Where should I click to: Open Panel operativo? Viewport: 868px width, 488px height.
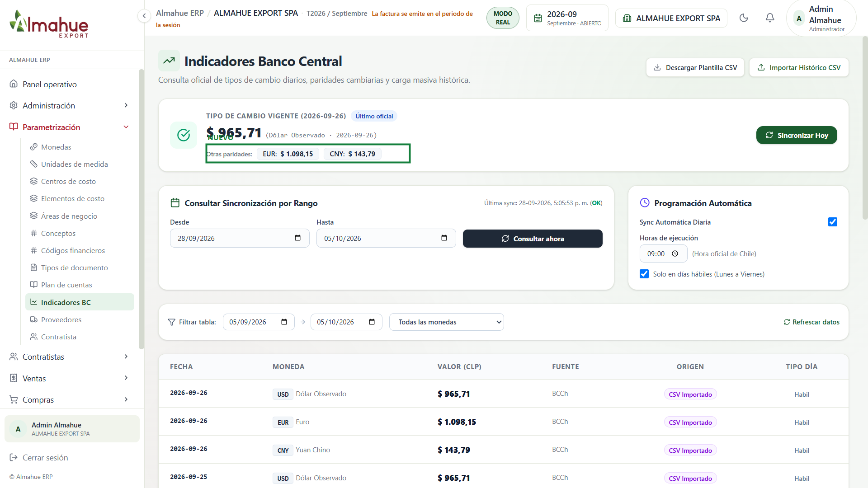[x=69, y=84]
